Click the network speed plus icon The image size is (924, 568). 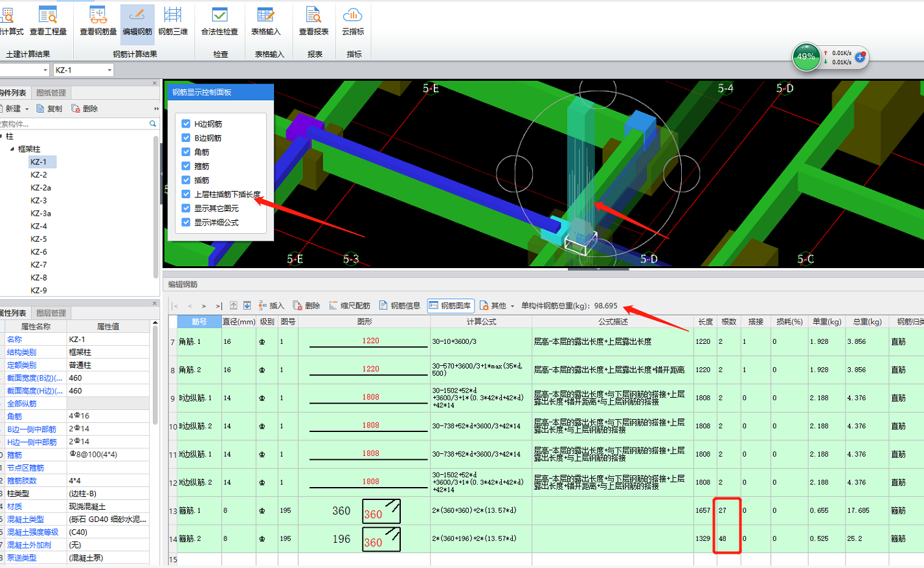coord(860,58)
